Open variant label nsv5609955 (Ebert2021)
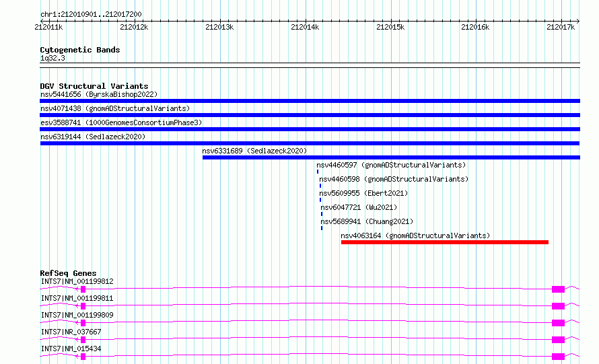 coord(363,193)
